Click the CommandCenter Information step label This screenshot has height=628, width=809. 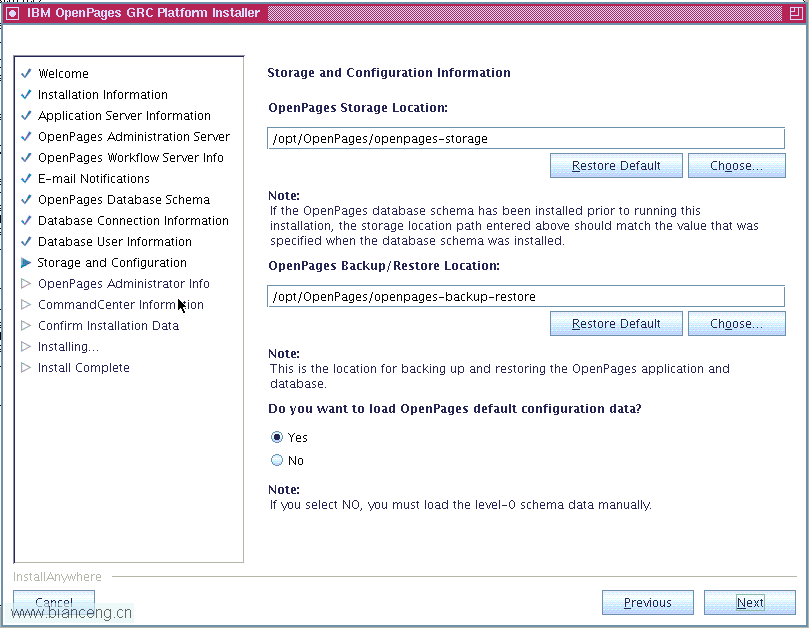tap(121, 304)
